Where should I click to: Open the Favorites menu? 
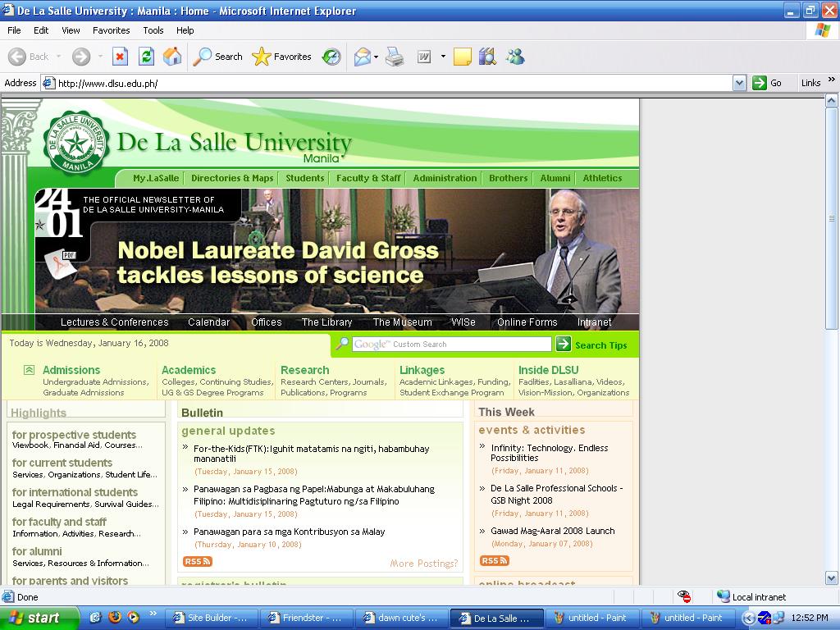pyautogui.click(x=111, y=30)
